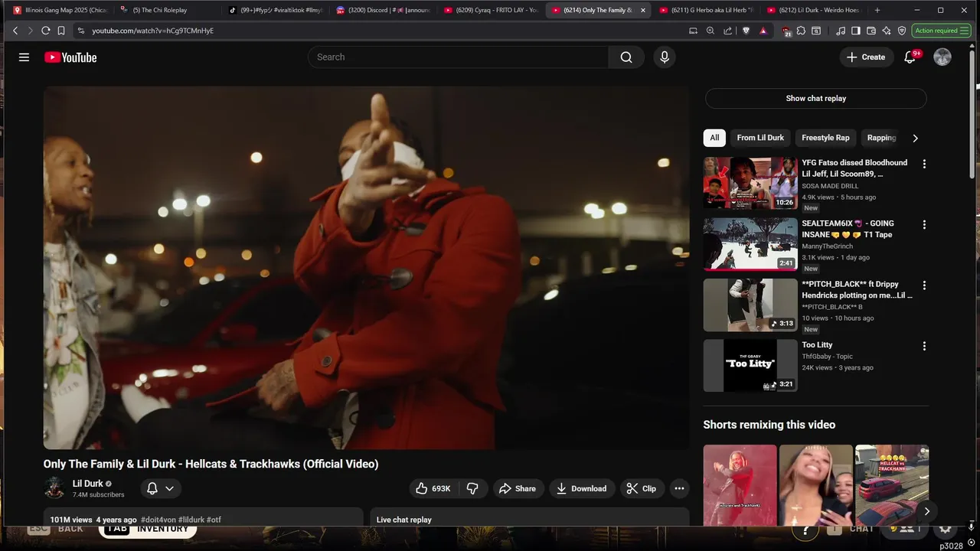This screenshot has height=551, width=980.
Task: Toggle the browser sidebar panel
Action: [856, 31]
